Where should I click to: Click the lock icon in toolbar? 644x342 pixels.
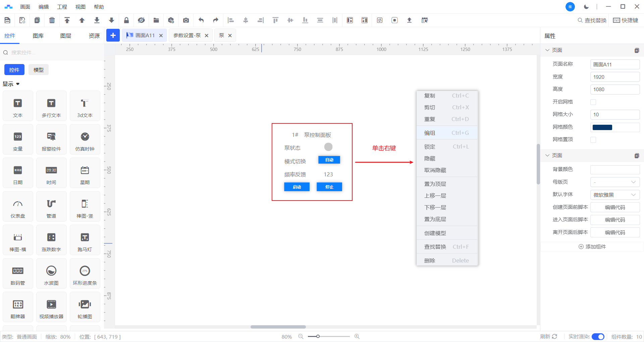click(x=126, y=20)
